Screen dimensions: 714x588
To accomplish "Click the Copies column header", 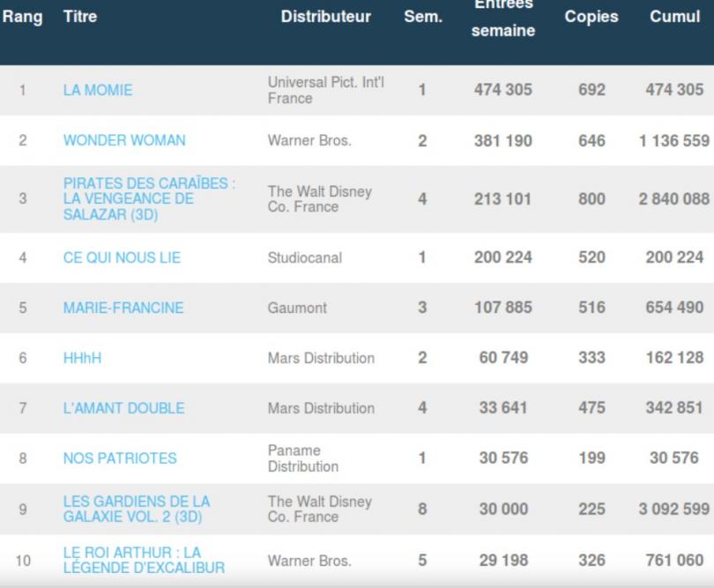I will (591, 17).
